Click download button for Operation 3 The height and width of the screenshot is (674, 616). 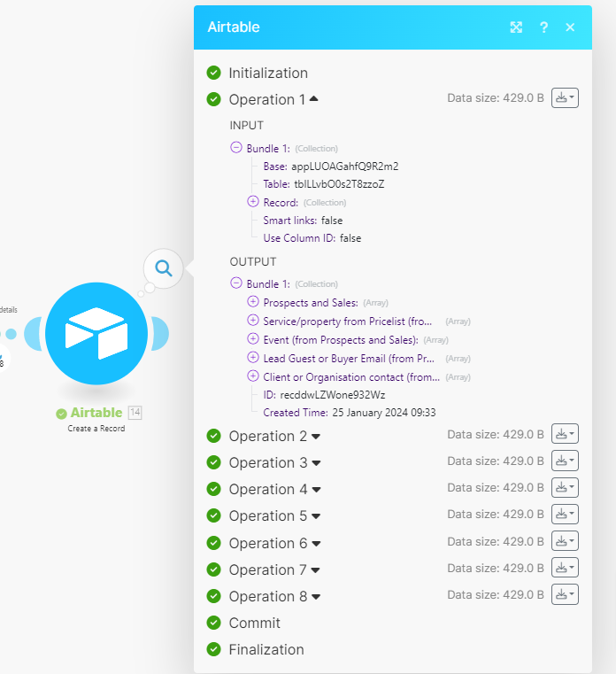pyautogui.click(x=565, y=461)
